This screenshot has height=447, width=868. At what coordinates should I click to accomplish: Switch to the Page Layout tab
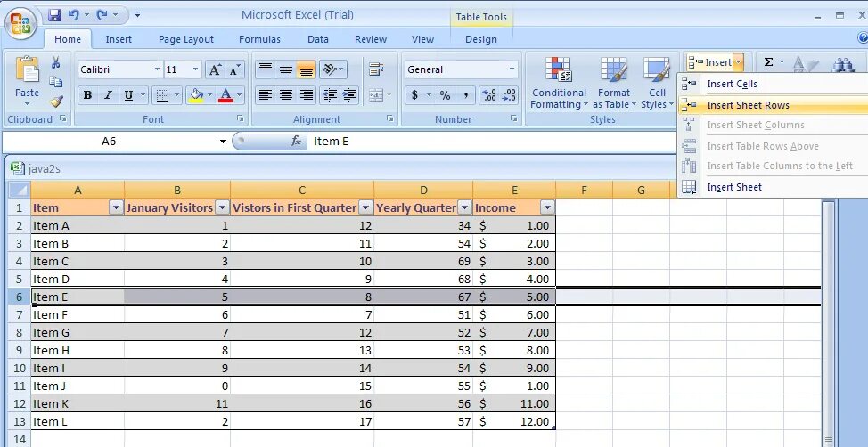click(x=186, y=39)
